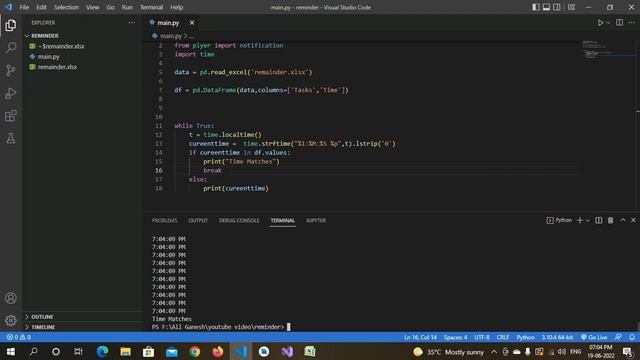Open notifications bell in status bar
The height and width of the screenshot is (360, 640).
pos(631,337)
